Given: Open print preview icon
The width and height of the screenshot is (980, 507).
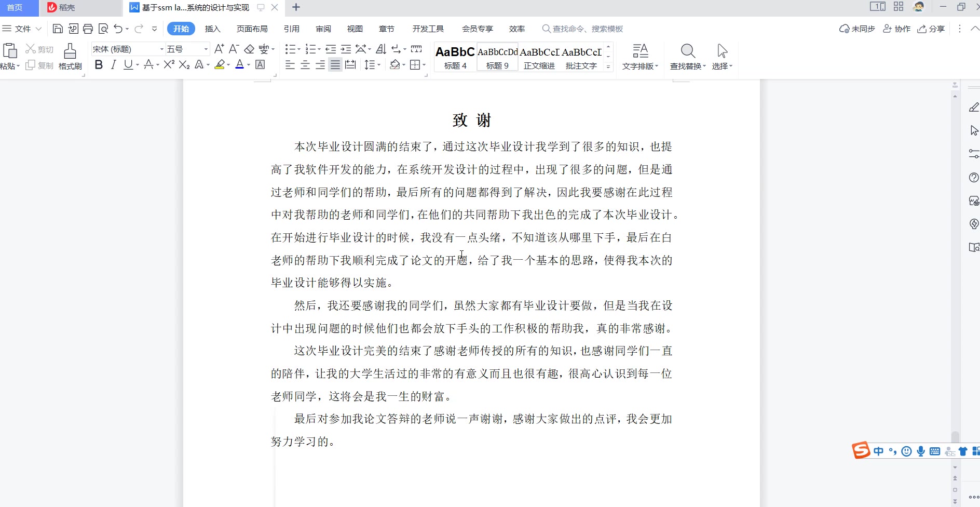Looking at the screenshot, I should [x=103, y=29].
